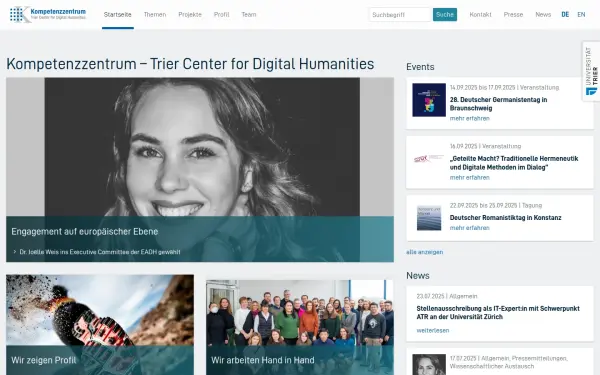Go to the Presse page
The height and width of the screenshot is (375, 600).
[513, 15]
